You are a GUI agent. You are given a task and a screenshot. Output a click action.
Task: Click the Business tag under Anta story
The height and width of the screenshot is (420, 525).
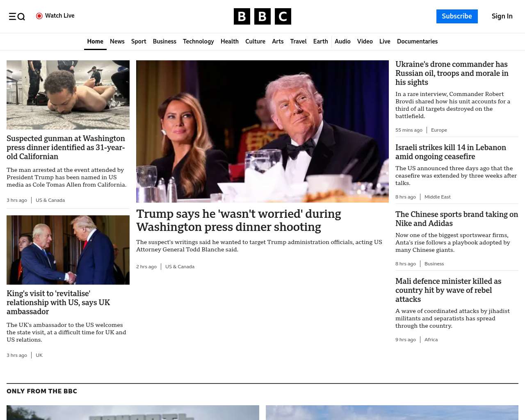pos(434,264)
